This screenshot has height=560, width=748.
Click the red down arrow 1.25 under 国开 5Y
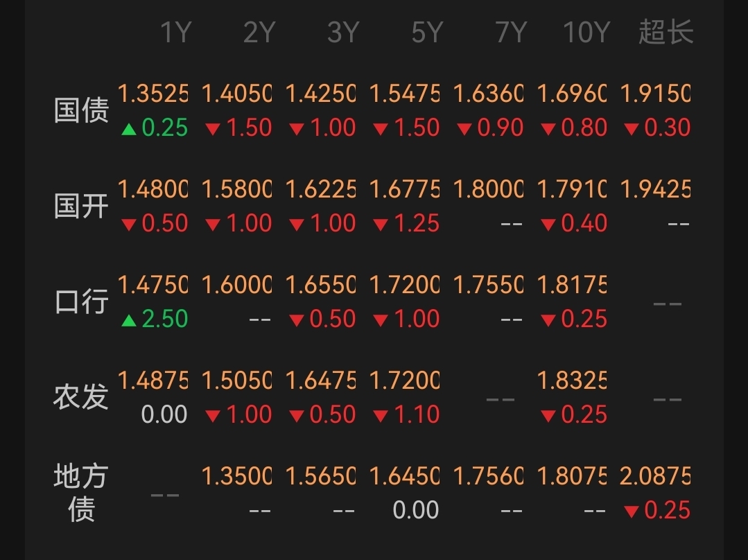406,223
